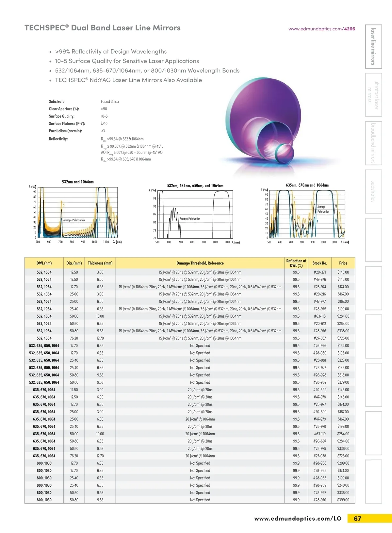Choose stock number #63-119
Screen dimensions: 392x533
tap(319, 434)
